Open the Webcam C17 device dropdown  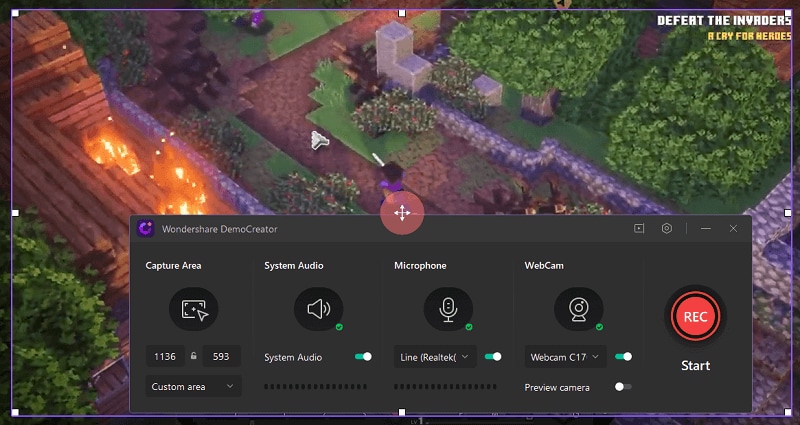pyautogui.click(x=565, y=357)
